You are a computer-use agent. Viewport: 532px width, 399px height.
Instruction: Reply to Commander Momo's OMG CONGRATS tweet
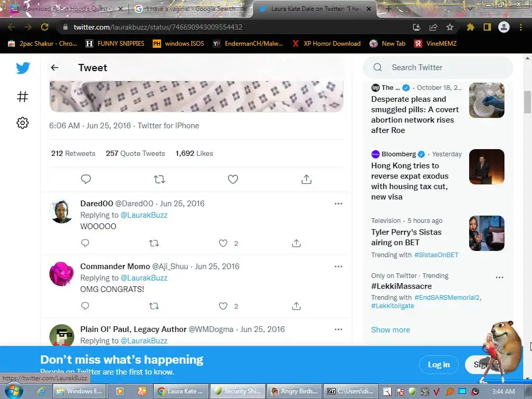85,306
